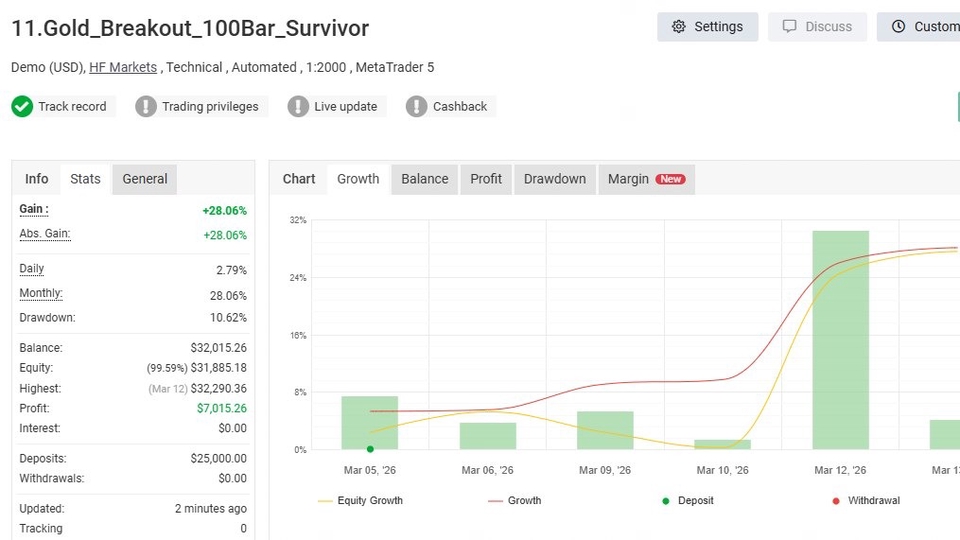Click the Balance $32,015.26 value
Image resolution: width=960 pixels, height=540 pixels.
[219, 348]
